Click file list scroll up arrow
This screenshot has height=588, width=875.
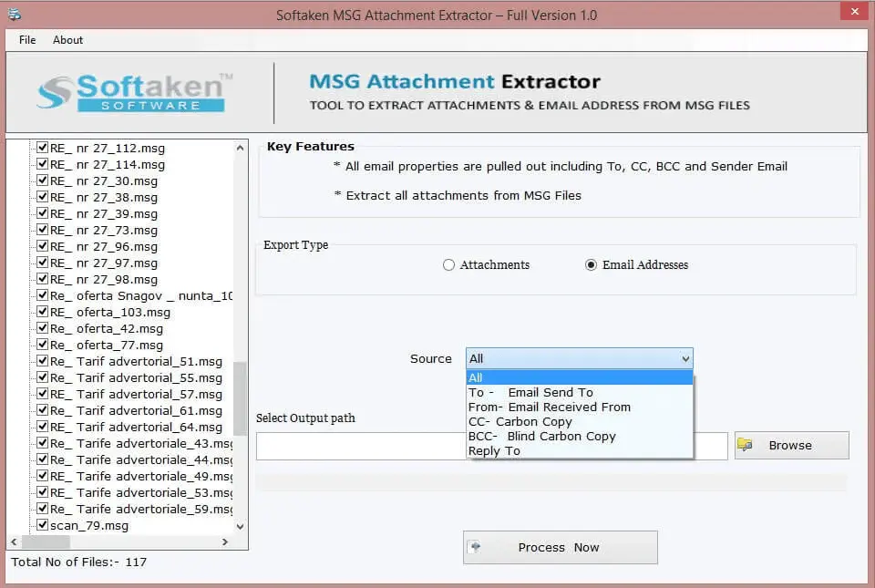click(240, 148)
